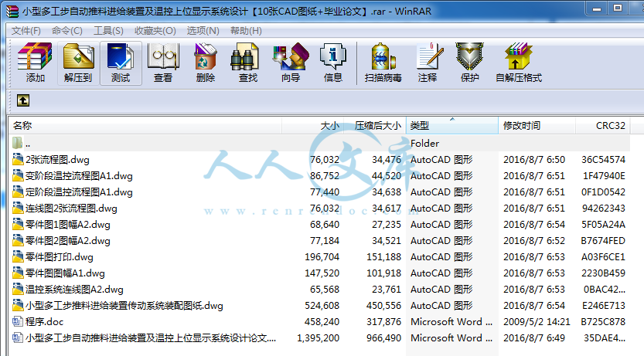
Task: Click the Word icon of the 论文 file
Action: (x=18, y=337)
